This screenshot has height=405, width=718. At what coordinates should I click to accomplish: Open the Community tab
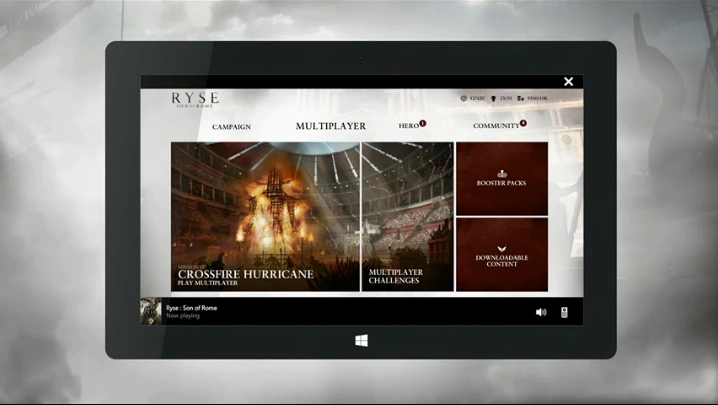[x=496, y=126]
